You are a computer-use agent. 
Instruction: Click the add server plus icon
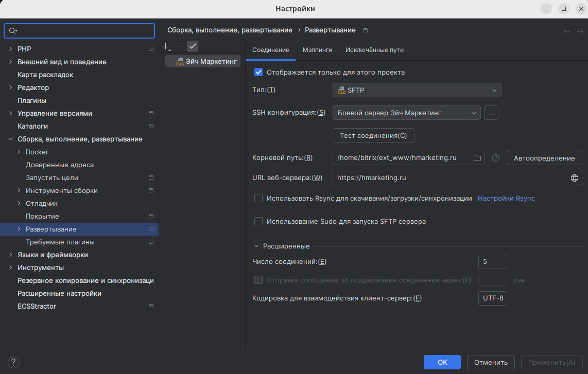[166, 46]
